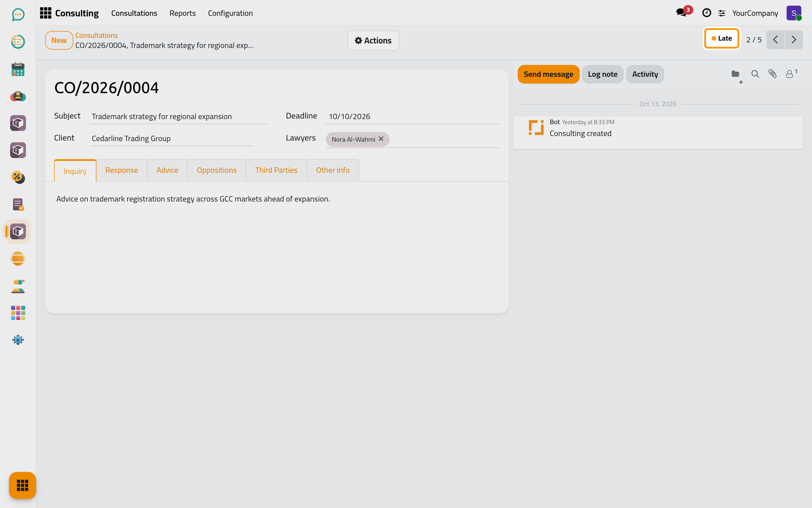
Task: Click the attachments paperclip icon
Action: 772,74
